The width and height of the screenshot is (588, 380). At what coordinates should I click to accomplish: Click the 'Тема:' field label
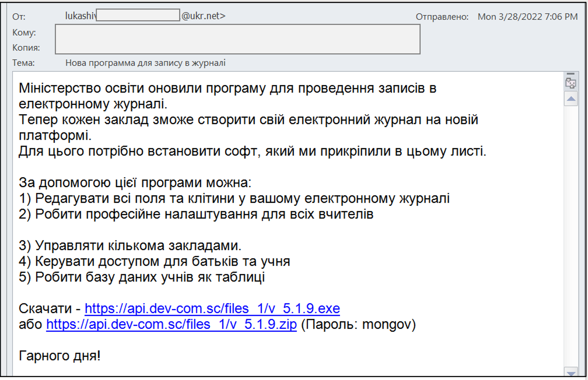point(24,63)
